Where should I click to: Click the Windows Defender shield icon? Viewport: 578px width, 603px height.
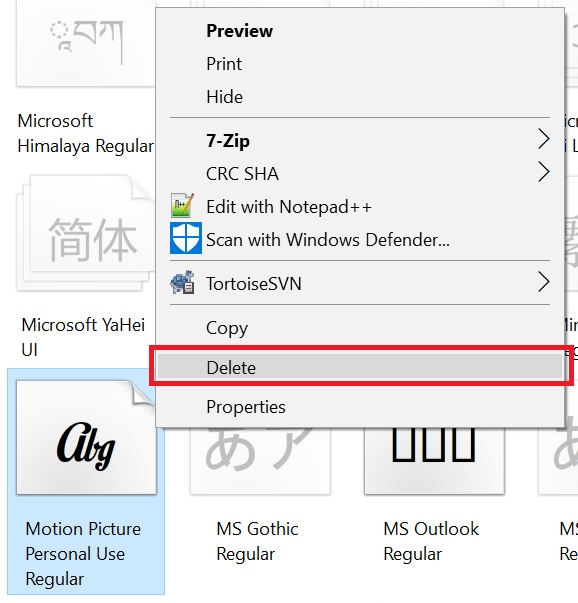click(186, 238)
